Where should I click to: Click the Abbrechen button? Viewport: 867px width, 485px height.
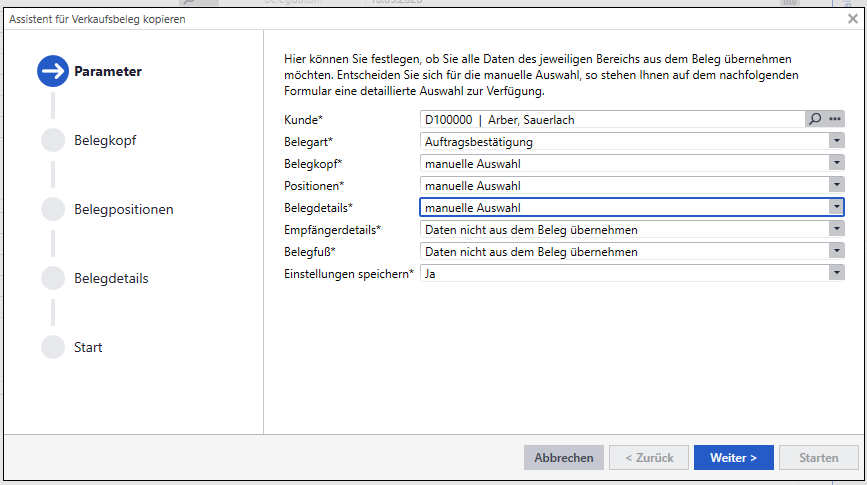563,458
